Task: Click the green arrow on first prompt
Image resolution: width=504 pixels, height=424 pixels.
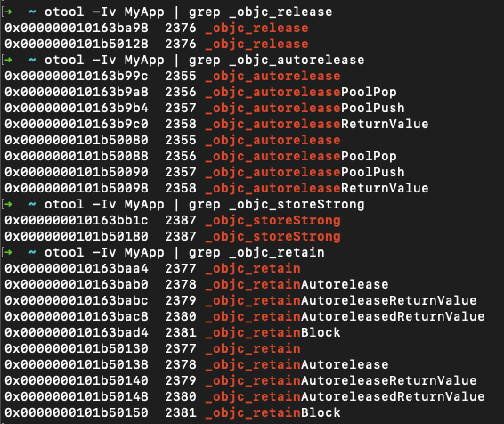Action: [8, 12]
